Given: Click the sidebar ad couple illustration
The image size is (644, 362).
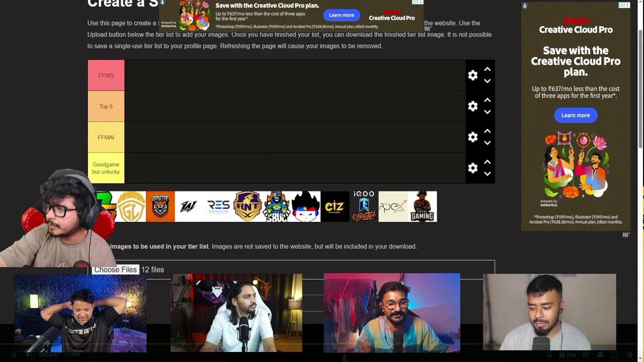Looking at the screenshot, I should [x=576, y=165].
